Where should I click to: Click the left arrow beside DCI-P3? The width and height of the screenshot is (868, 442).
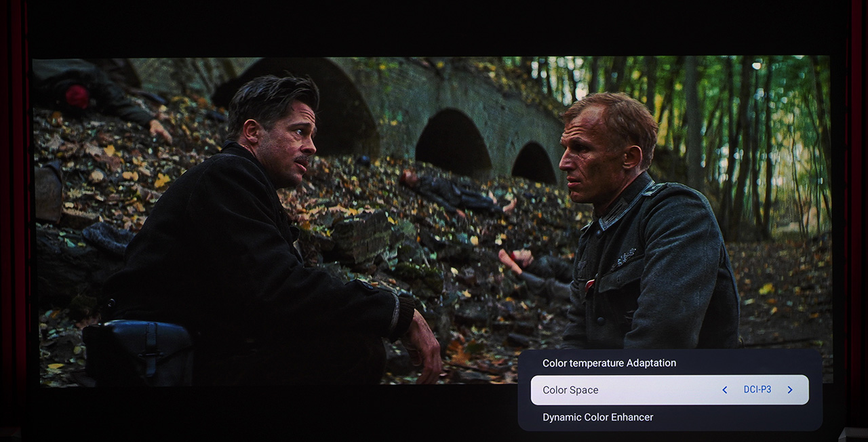tap(724, 390)
